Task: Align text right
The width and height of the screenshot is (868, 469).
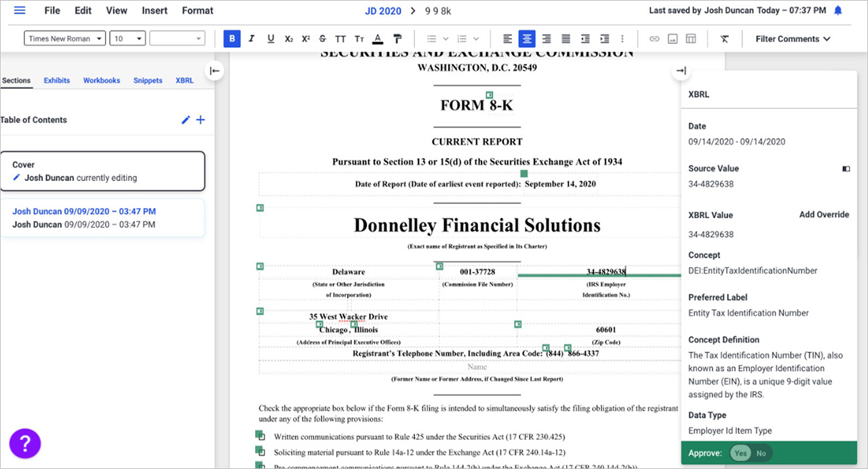Action: tap(546, 39)
